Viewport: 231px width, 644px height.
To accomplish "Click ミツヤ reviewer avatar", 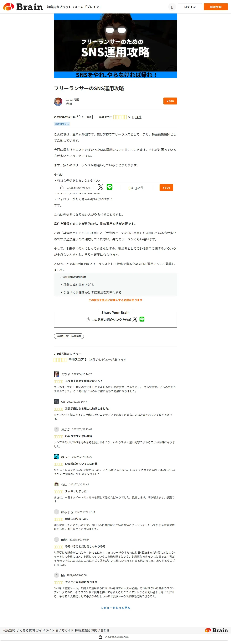I will tap(56, 374).
